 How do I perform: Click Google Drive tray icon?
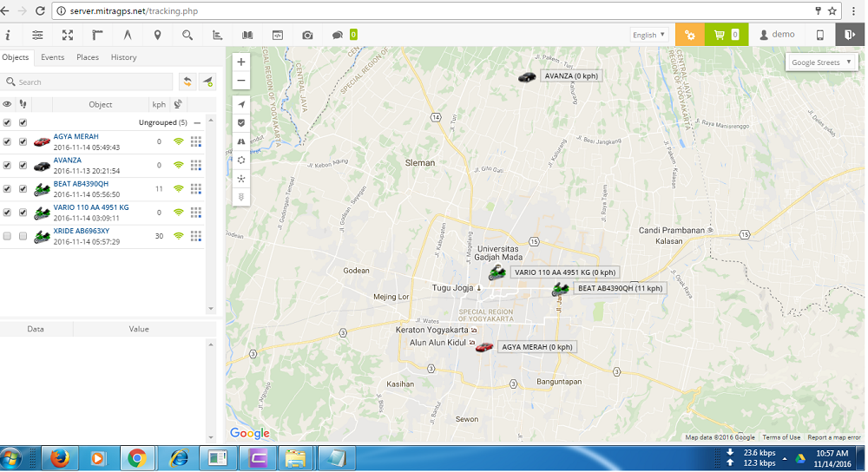click(800, 459)
